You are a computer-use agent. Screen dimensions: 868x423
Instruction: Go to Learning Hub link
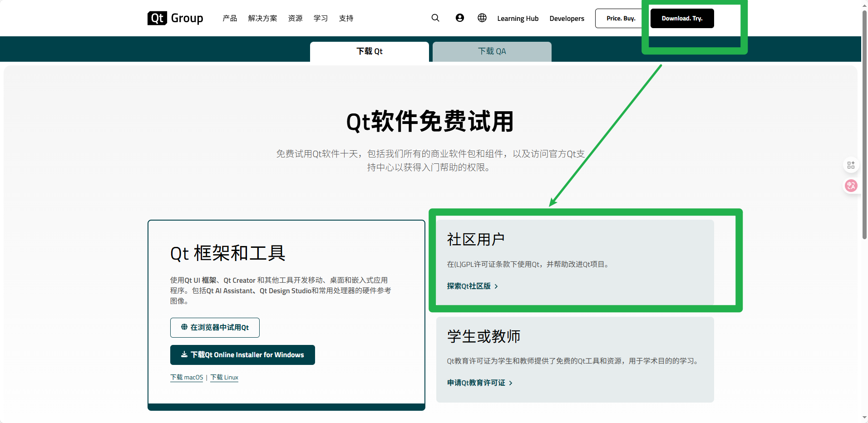tap(518, 19)
